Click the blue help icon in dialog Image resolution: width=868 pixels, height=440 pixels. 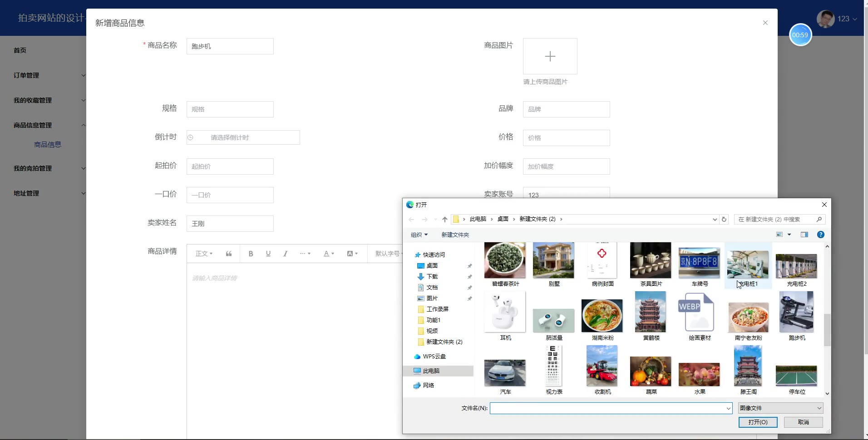point(820,235)
